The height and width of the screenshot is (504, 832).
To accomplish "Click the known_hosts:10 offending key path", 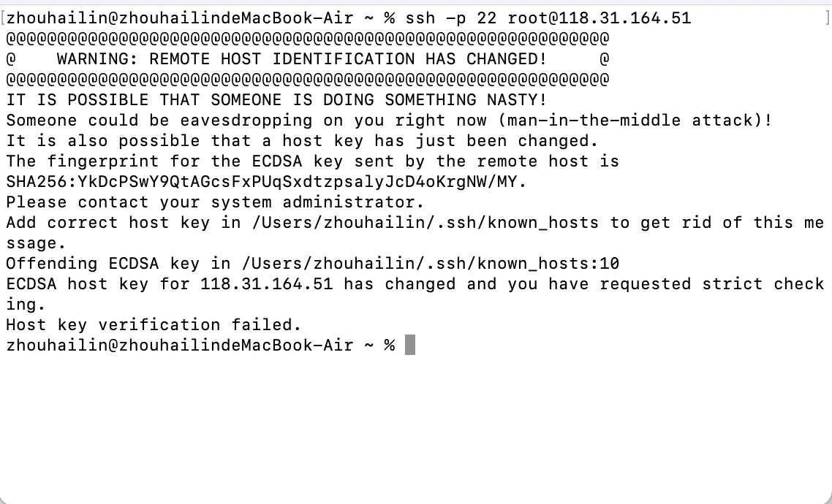I will click(x=430, y=264).
